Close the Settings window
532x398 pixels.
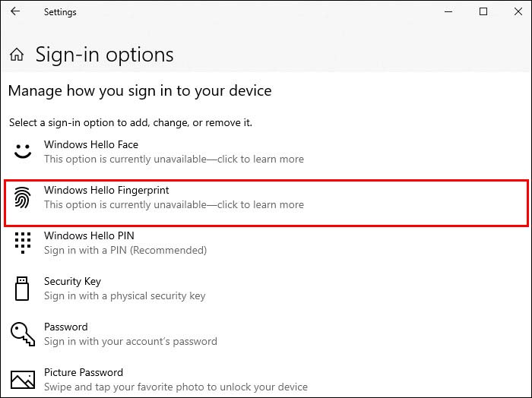point(518,12)
